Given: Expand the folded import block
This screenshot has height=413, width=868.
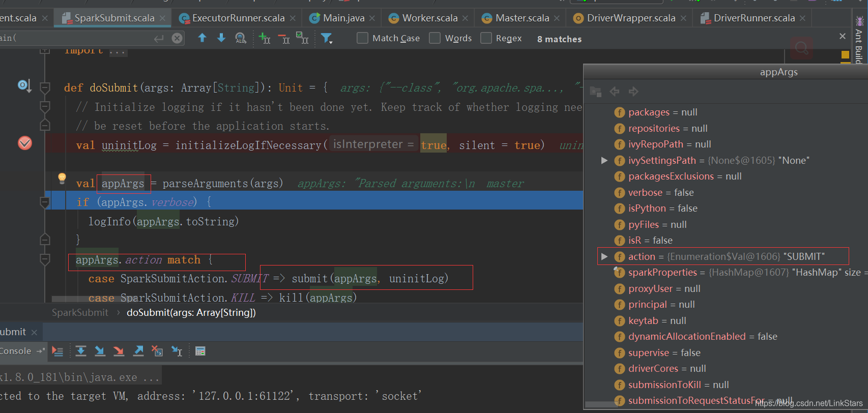Looking at the screenshot, I should [x=45, y=51].
